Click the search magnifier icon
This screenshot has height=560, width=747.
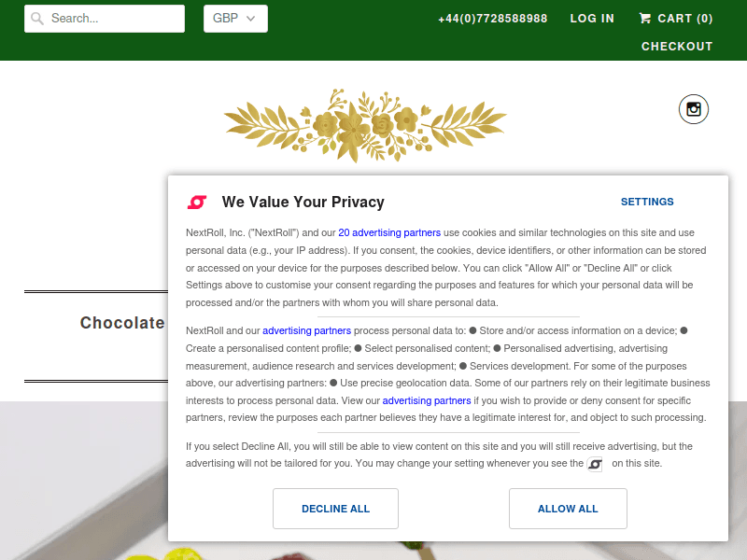tap(36, 19)
